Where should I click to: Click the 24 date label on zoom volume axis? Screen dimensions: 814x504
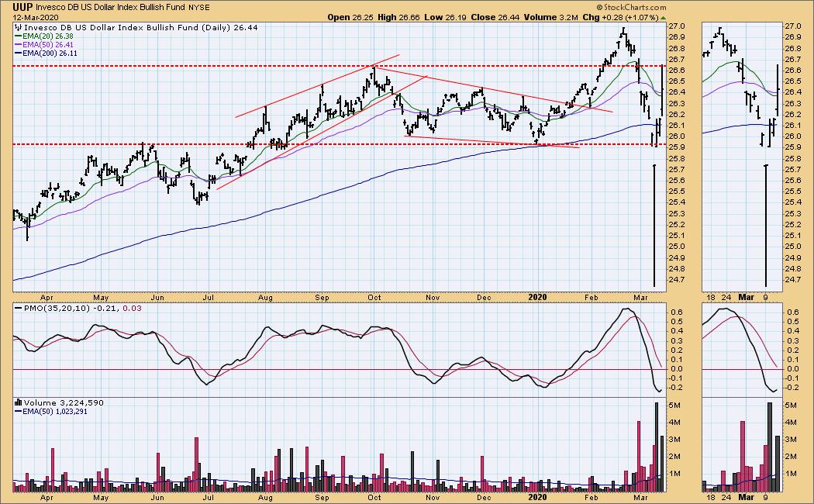click(x=726, y=497)
